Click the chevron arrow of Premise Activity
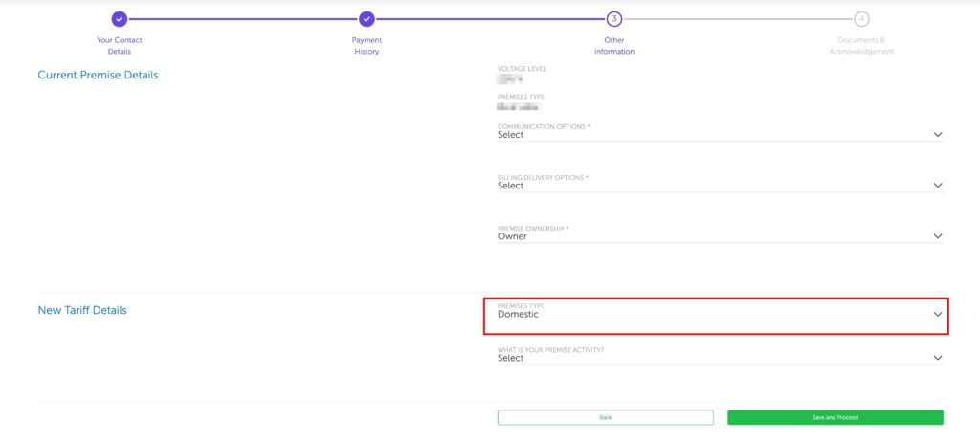The image size is (980, 443). tap(938, 358)
